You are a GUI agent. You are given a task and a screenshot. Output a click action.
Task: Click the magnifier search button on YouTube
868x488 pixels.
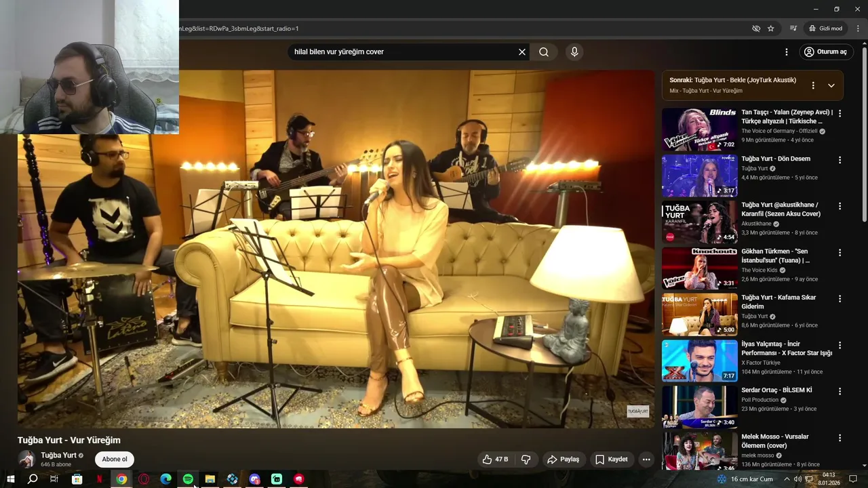544,52
